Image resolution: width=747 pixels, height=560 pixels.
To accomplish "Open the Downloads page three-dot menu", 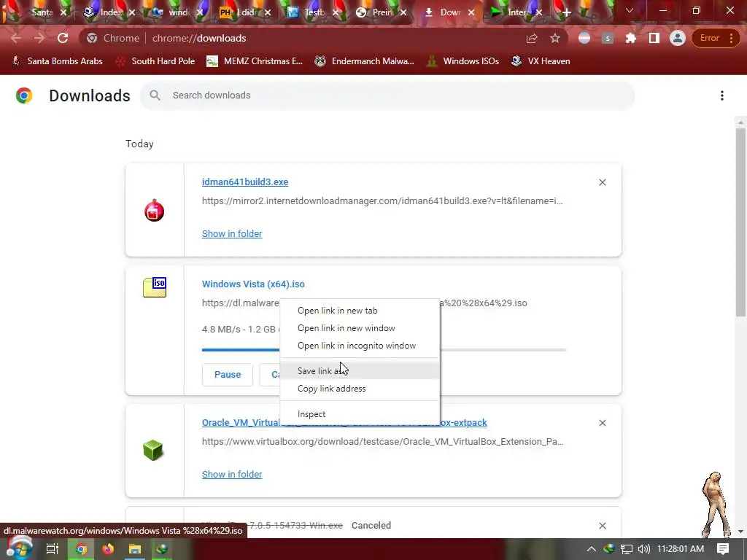I will [721, 96].
